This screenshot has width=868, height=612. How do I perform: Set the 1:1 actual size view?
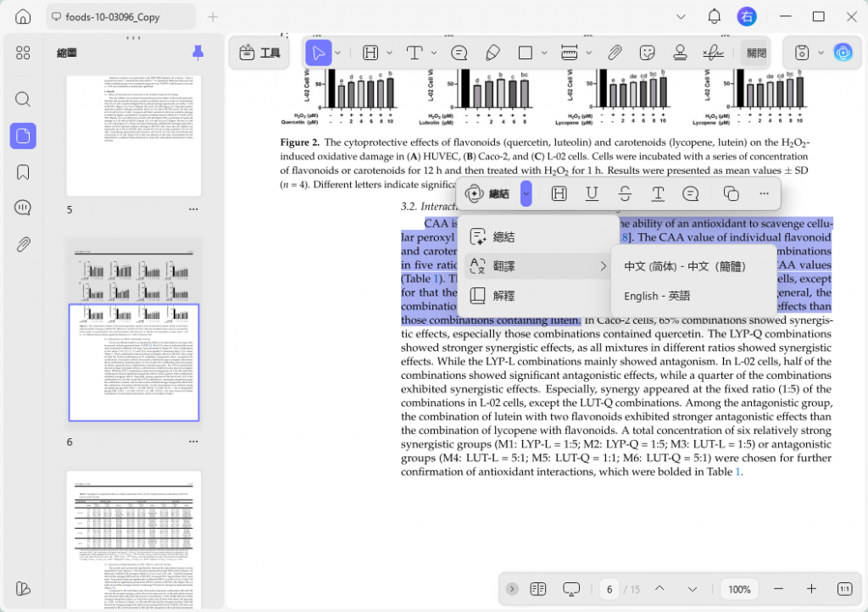pos(845,589)
